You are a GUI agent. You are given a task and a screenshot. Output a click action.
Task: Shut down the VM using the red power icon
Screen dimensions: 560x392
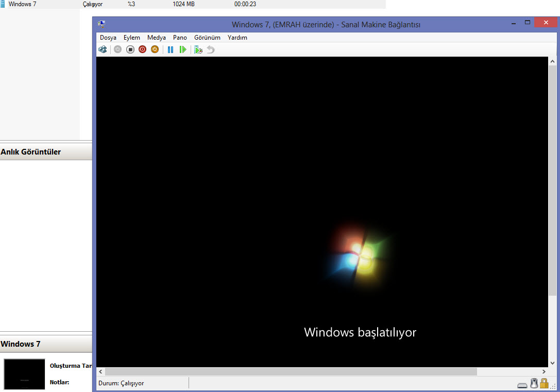click(x=142, y=49)
